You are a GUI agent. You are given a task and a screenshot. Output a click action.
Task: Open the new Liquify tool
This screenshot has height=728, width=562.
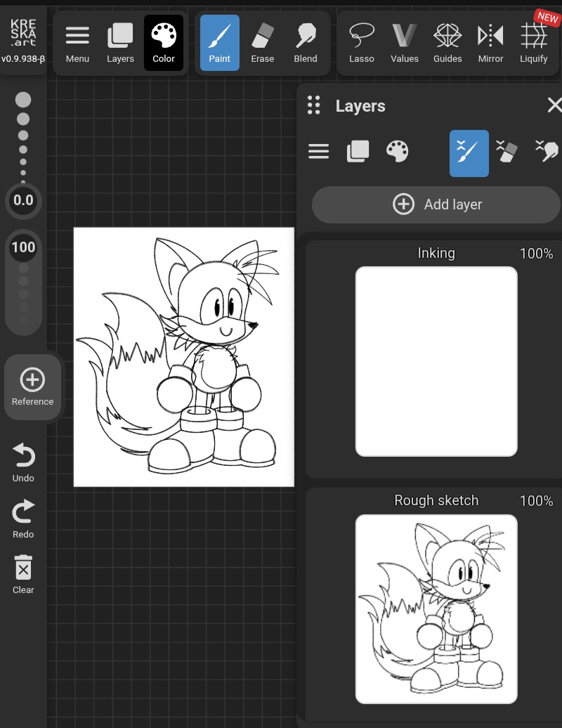click(534, 43)
